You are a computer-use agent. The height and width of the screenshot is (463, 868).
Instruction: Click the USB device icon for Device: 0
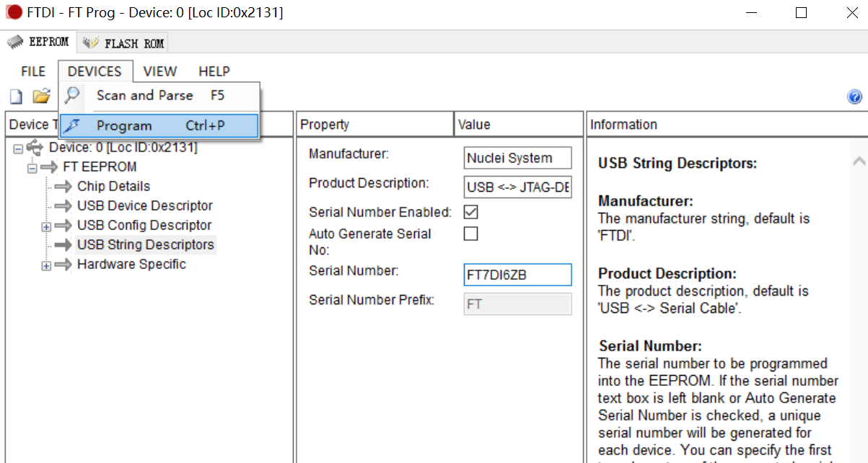point(35,148)
